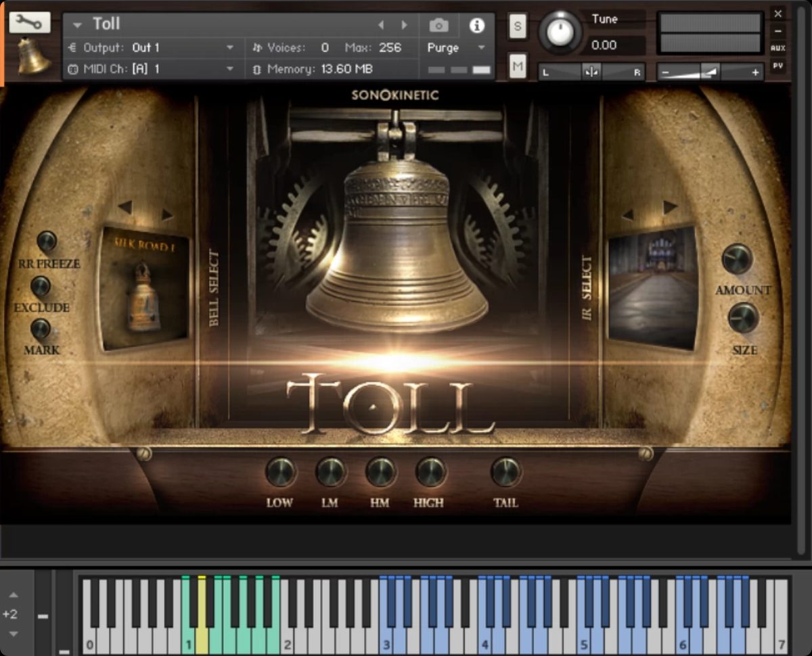Click the Toll instrument name
The image size is (812, 656).
coord(106,24)
